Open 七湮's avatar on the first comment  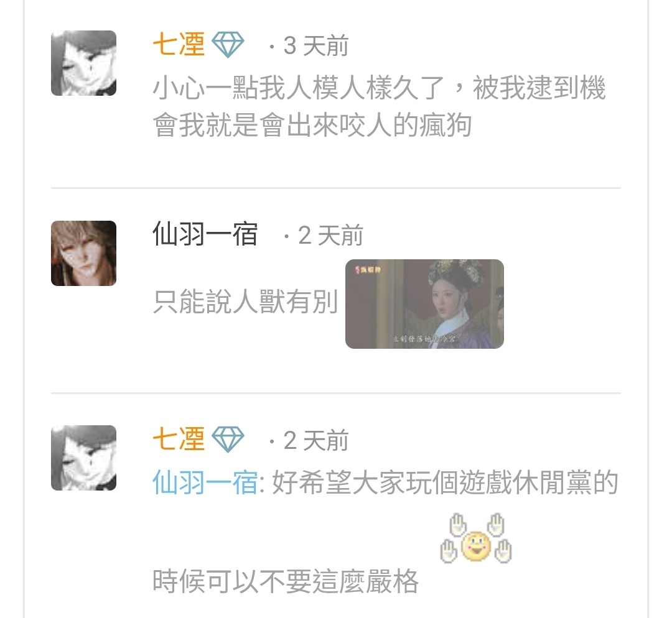[x=83, y=63]
